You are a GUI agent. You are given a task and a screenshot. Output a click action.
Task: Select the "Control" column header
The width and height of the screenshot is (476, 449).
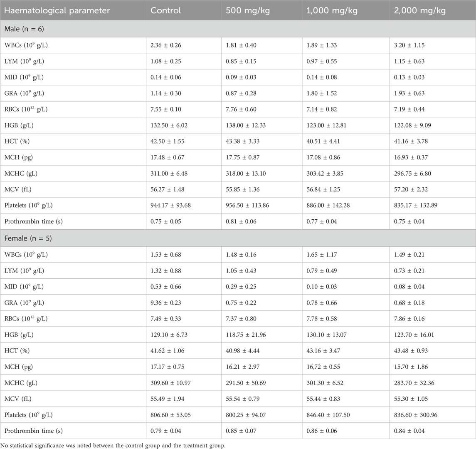[166, 10]
